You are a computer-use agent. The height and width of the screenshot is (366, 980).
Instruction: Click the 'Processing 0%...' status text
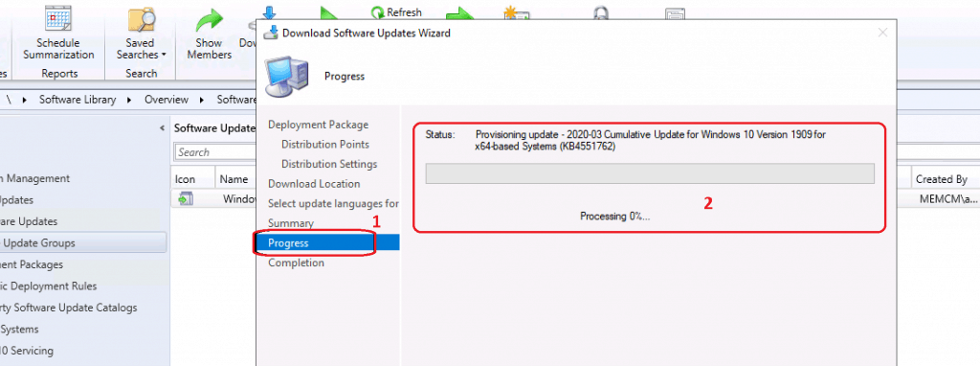615,217
